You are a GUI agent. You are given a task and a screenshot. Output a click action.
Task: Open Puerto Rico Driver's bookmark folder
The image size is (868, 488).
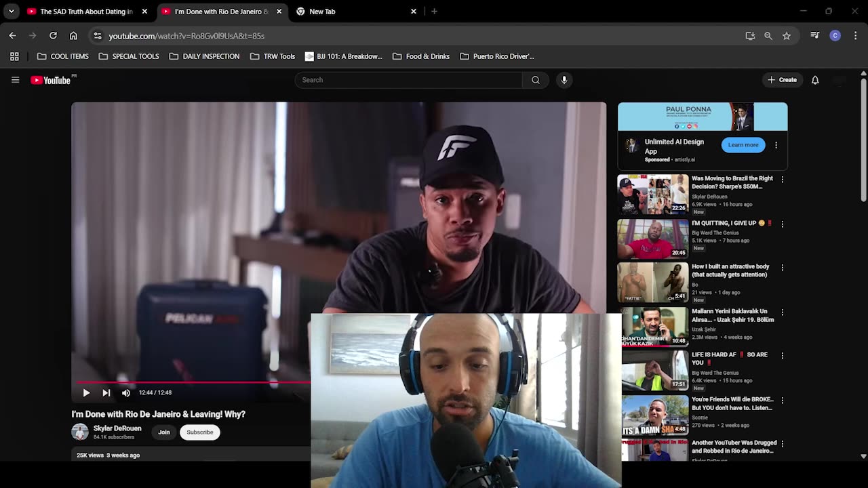coord(497,56)
